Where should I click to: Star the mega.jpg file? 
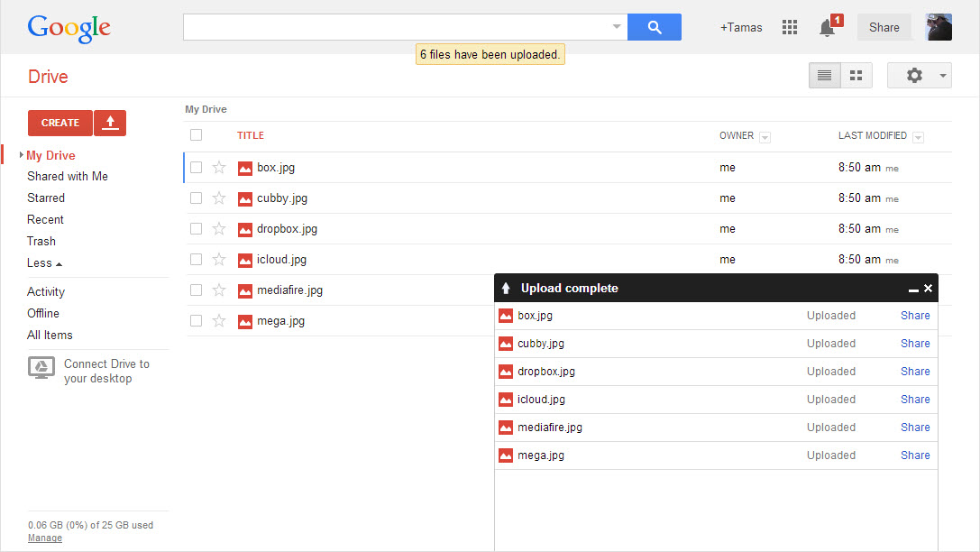(219, 321)
